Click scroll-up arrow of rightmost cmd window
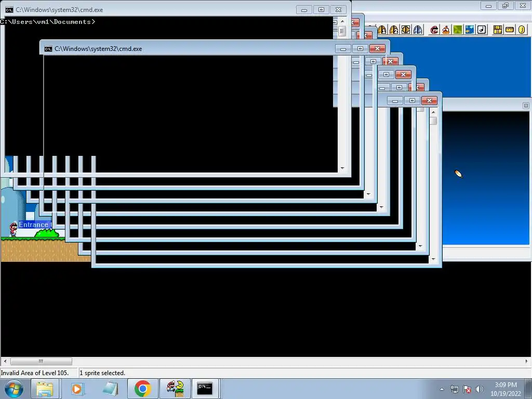 tap(433, 112)
